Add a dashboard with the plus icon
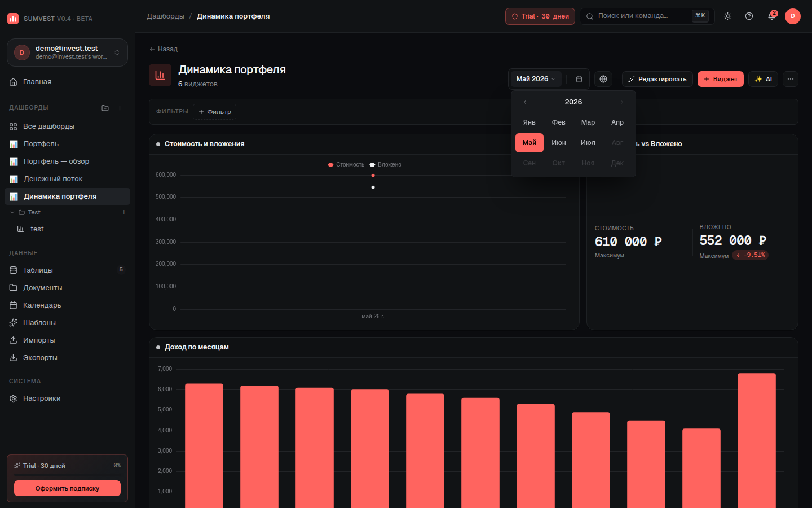Image resolution: width=812 pixels, height=508 pixels. (120, 108)
